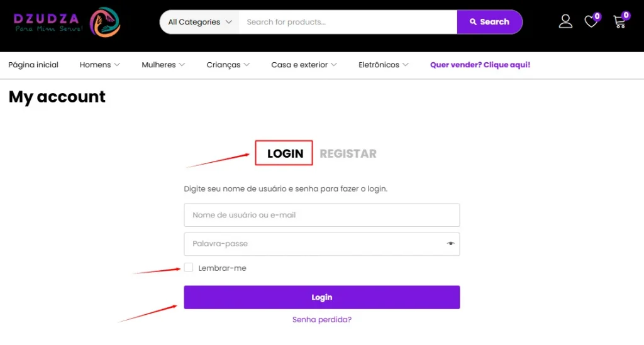Image resolution: width=644 pixels, height=345 pixels.
Task: Expand the Eletrônicos menu
Action: [384, 65]
